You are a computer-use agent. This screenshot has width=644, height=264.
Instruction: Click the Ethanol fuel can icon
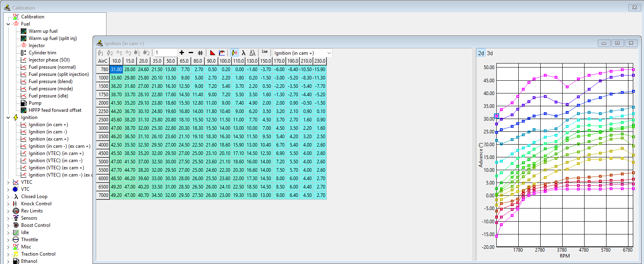pyautogui.click(x=16, y=261)
